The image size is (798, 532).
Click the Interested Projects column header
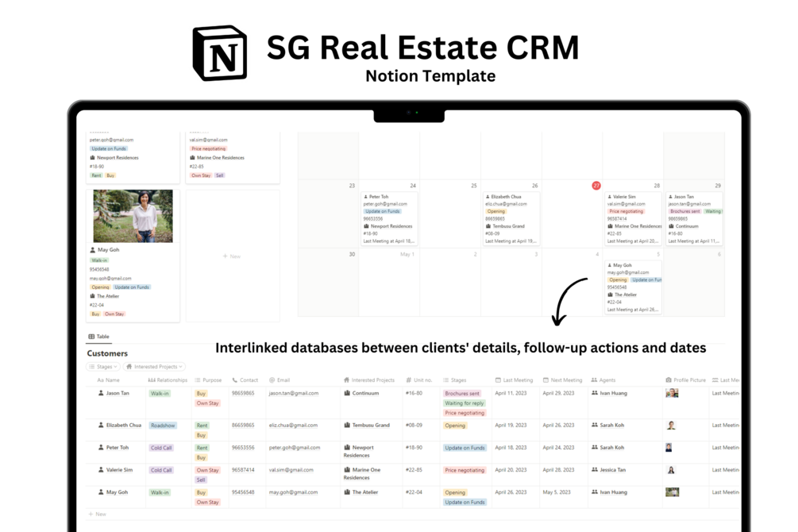(x=369, y=380)
